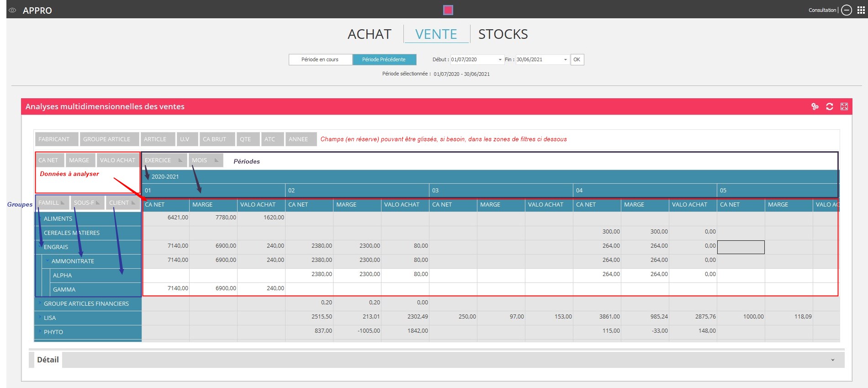Image resolution: width=868 pixels, height=388 pixels.
Task: Open the Début date dropdown
Action: click(500, 60)
